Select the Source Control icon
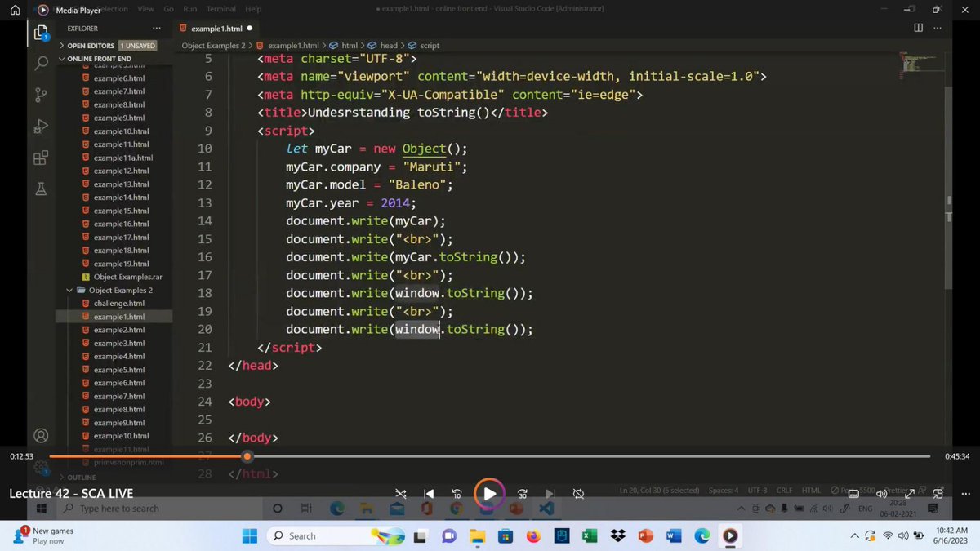 coord(41,94)
